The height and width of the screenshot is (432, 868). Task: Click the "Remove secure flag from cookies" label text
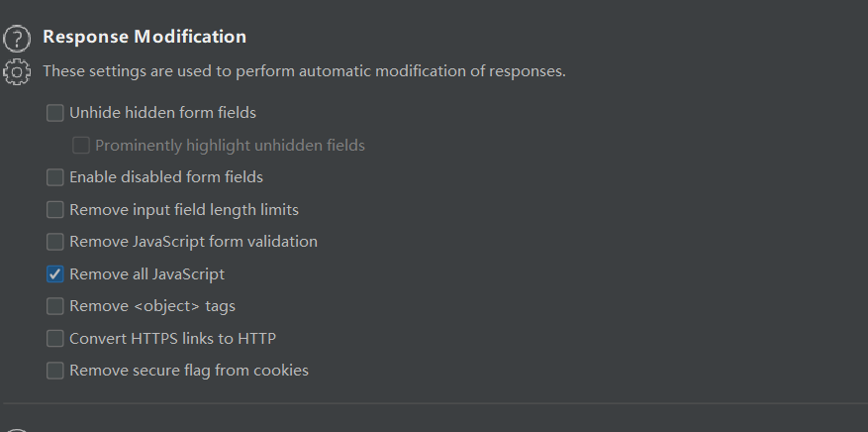click(x=188, y=371)
